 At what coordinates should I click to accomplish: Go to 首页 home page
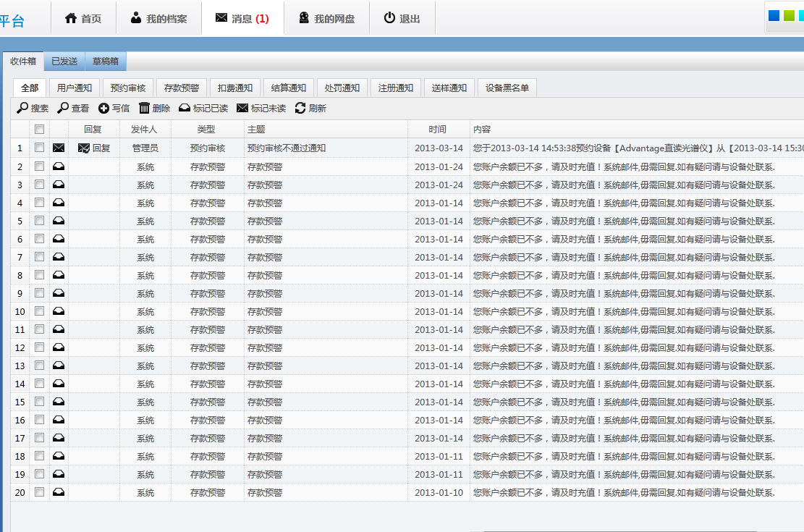tap(83, 19)
